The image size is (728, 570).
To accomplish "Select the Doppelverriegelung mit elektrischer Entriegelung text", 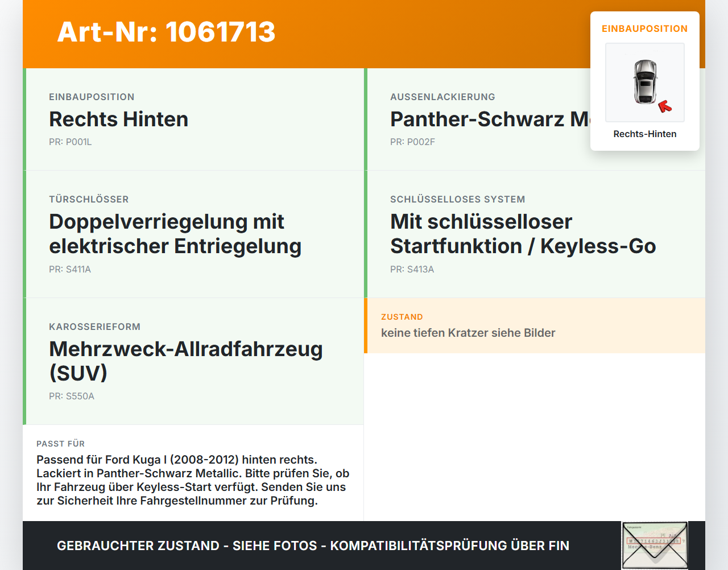I will tap(175, 234).
